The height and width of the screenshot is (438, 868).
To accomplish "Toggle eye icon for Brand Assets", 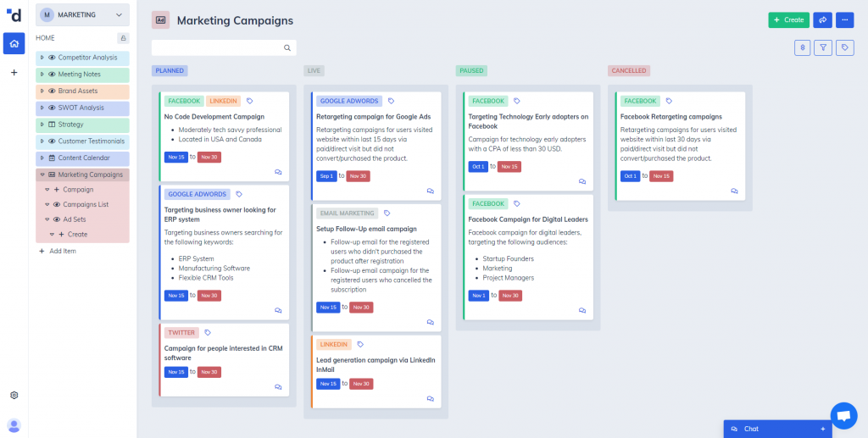I will click(52, 91).
